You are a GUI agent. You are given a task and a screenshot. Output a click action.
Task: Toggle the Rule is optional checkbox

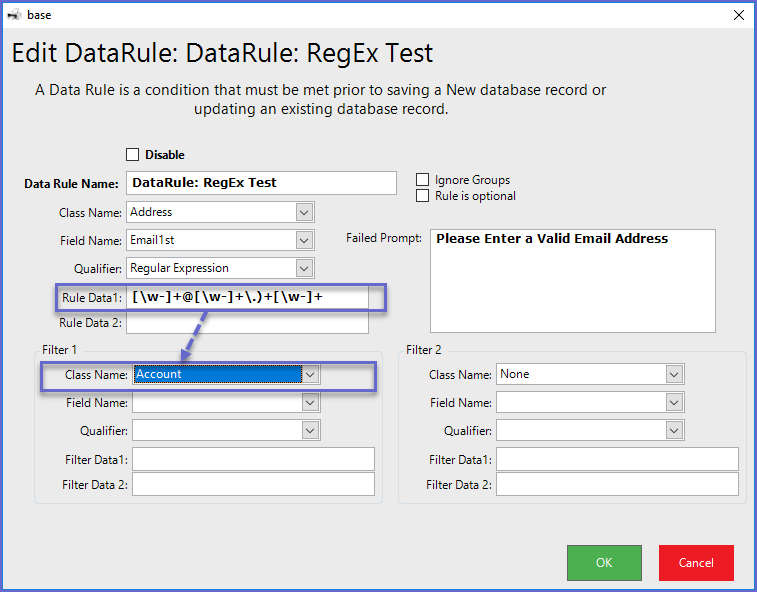click(x=422, y=196)
